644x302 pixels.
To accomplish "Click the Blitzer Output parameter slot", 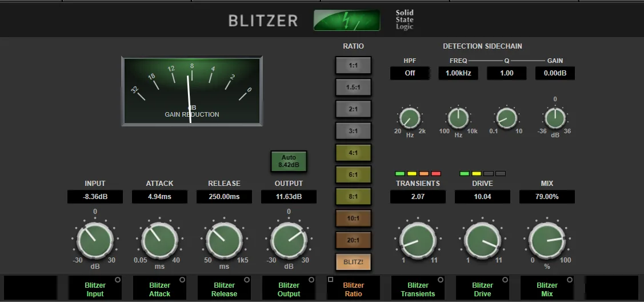I will pyautogui.click(x=289, y=288).
